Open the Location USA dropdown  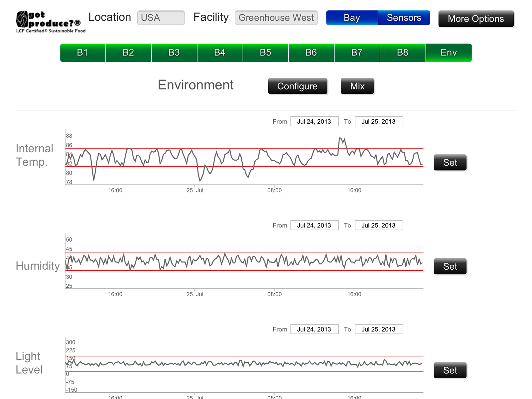[x=161, y=18]
